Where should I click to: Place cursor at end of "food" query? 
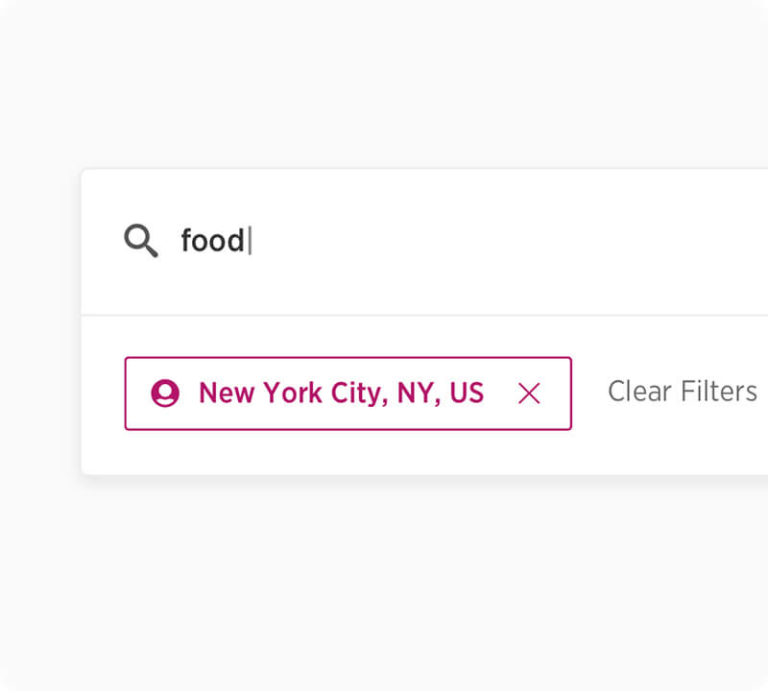point(247,241)
